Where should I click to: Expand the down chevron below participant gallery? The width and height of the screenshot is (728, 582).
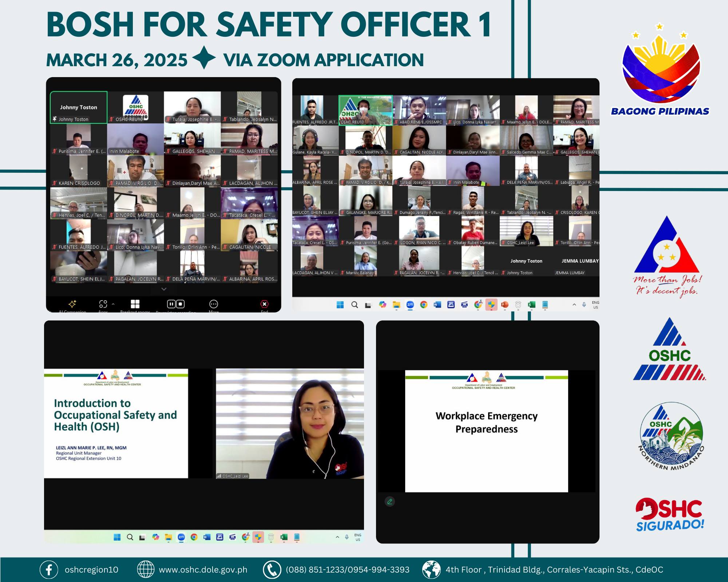point(164,289)
